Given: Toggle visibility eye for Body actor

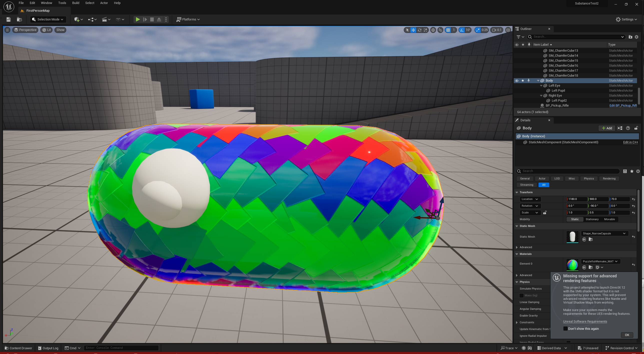Looking at the screenshot, I should tap(516, 81).
